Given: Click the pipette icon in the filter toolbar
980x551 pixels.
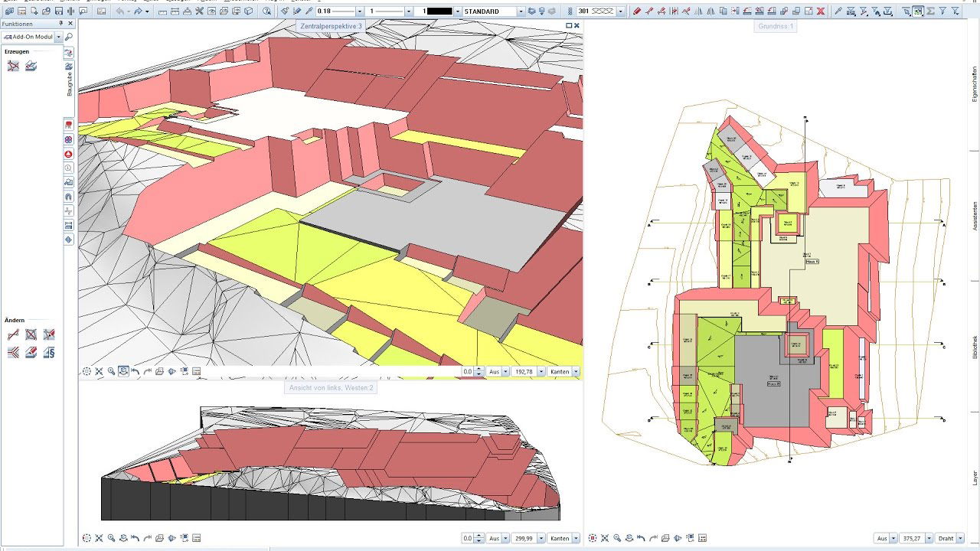Looking at the screenshot, I should coord(838,11).
